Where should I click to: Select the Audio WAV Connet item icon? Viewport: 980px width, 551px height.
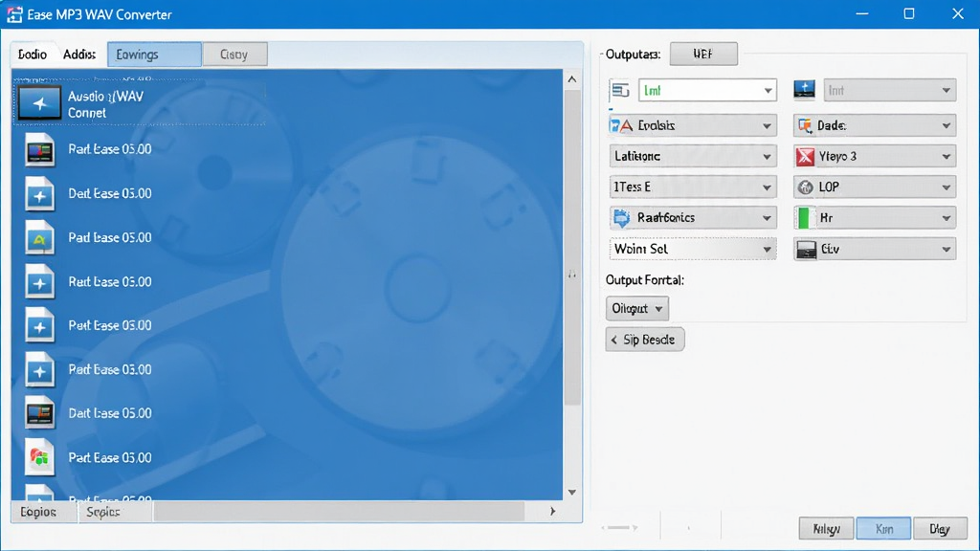39,103
